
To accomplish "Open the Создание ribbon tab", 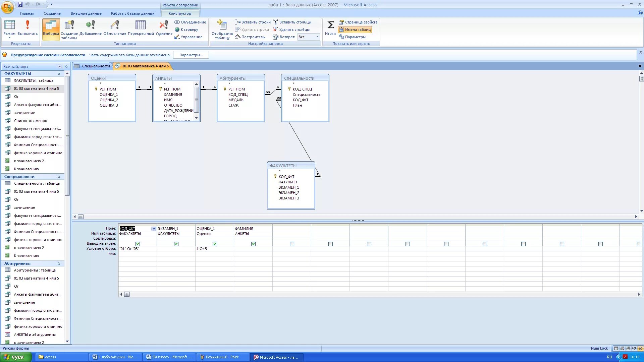I will pos(52,13).
